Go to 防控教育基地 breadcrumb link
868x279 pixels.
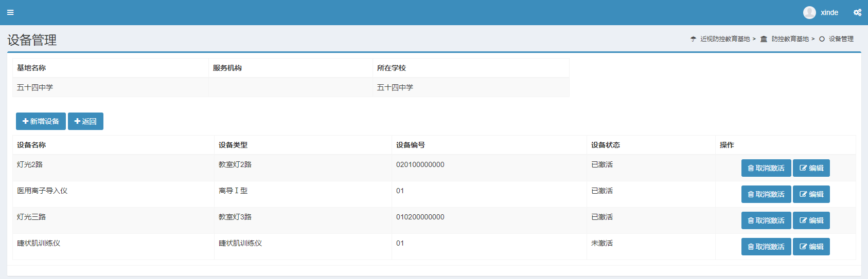(x=790, y=39)
